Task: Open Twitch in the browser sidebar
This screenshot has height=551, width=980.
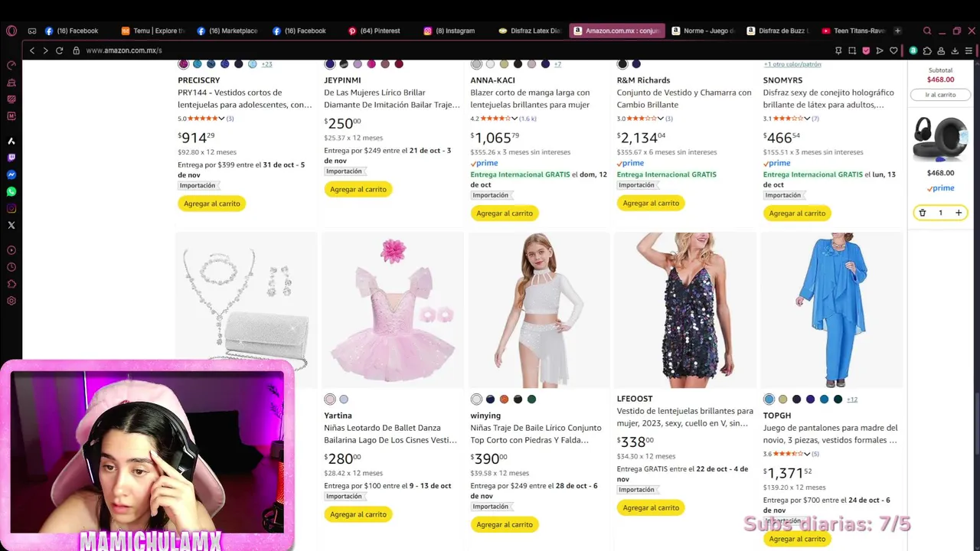Action: click(x=11, y=158)
